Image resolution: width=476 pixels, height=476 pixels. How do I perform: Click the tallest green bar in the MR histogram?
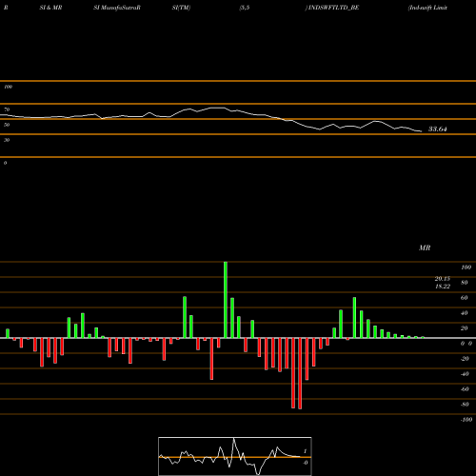click(x=226, y=300)
